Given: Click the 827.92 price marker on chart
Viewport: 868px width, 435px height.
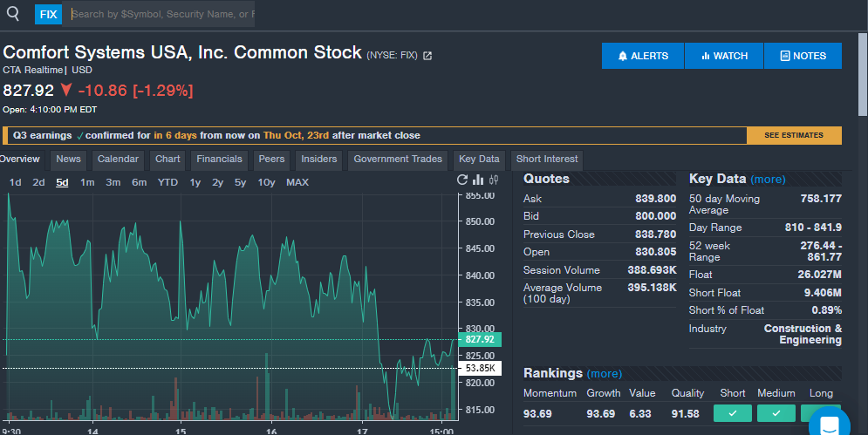Looking at the screenshot, I should pos(480,339).
